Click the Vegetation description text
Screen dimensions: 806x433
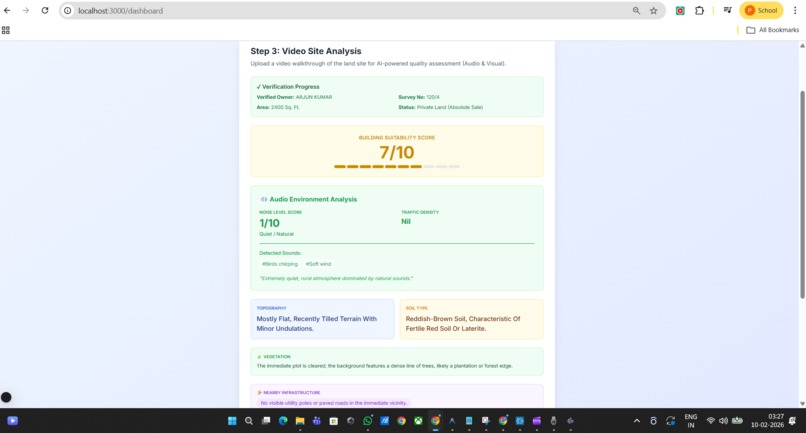(x=384, y=366)
